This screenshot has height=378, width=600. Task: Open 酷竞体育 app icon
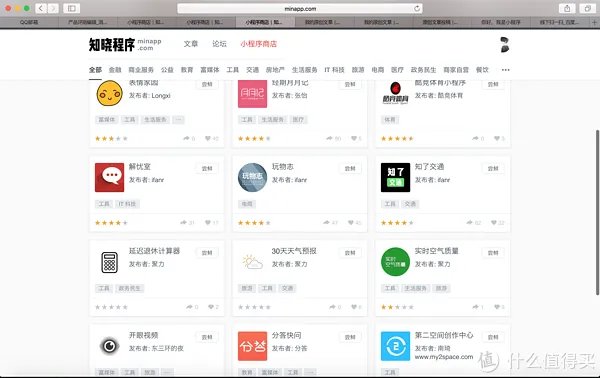click(395, 93)
